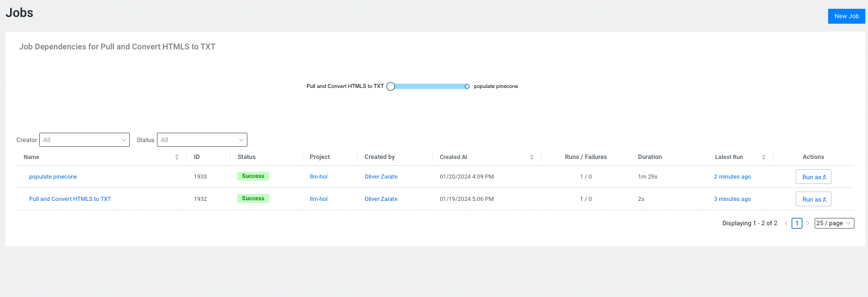Open Pull and Convert HTMLS to TXT job link
Viewport: 868px width, 297px height.
tap(70, 199)
